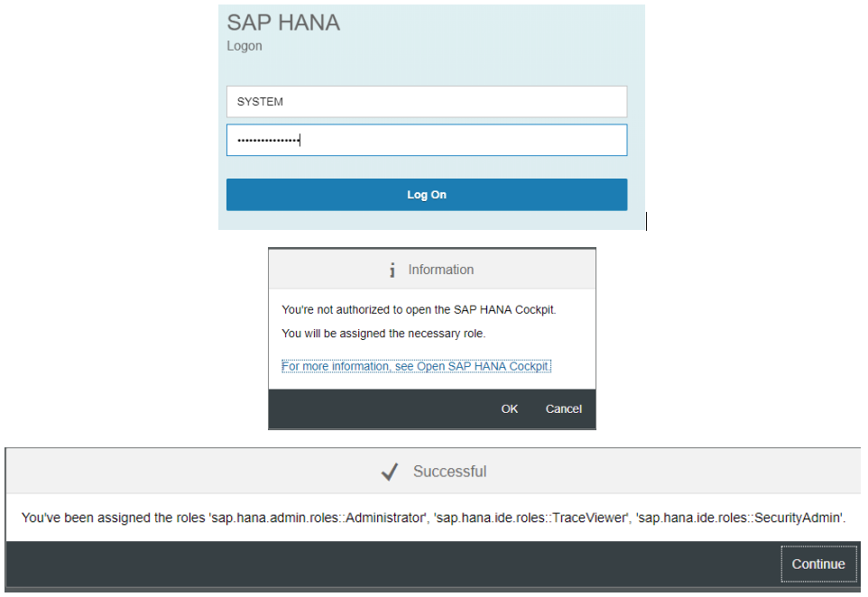The image size is (868, 597).
Task: Click the blue Log On button
Action: [426, 194]
